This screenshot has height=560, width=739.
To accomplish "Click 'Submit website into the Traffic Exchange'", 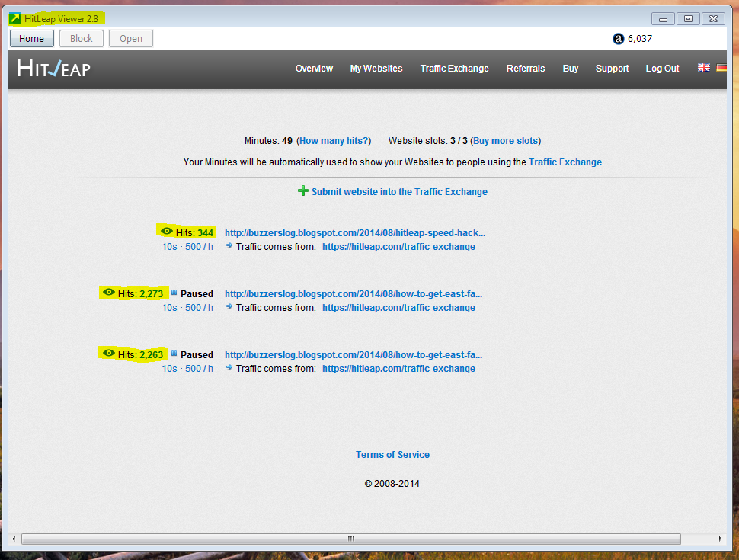I will pyautogui.click(x=399, y=191).
